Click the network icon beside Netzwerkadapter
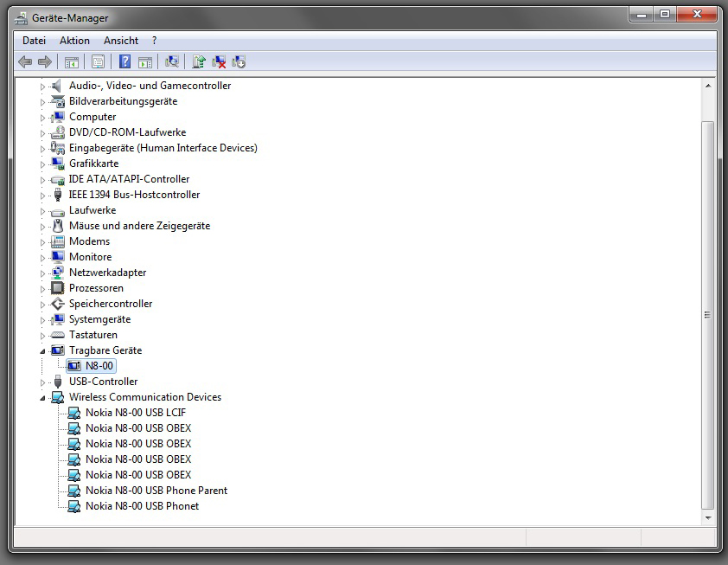Viewport: 728px width, 565px height. 58,273
